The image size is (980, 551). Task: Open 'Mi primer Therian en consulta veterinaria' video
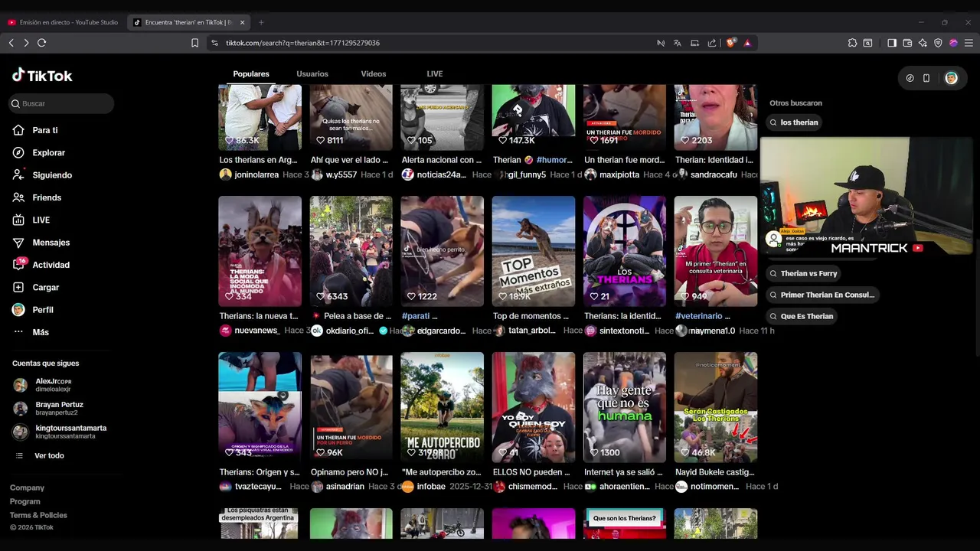click(x=716, y=251)
